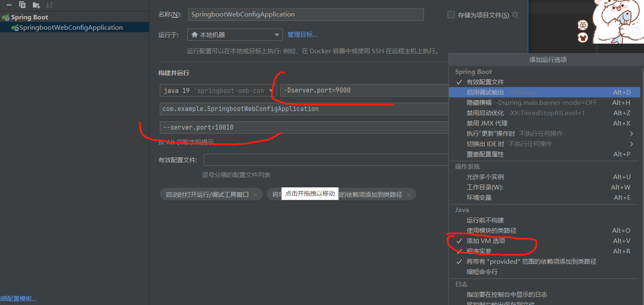Click the copy configuration icon
The height and width of the screenshot is (305, 644).
(x=22, y=5)
